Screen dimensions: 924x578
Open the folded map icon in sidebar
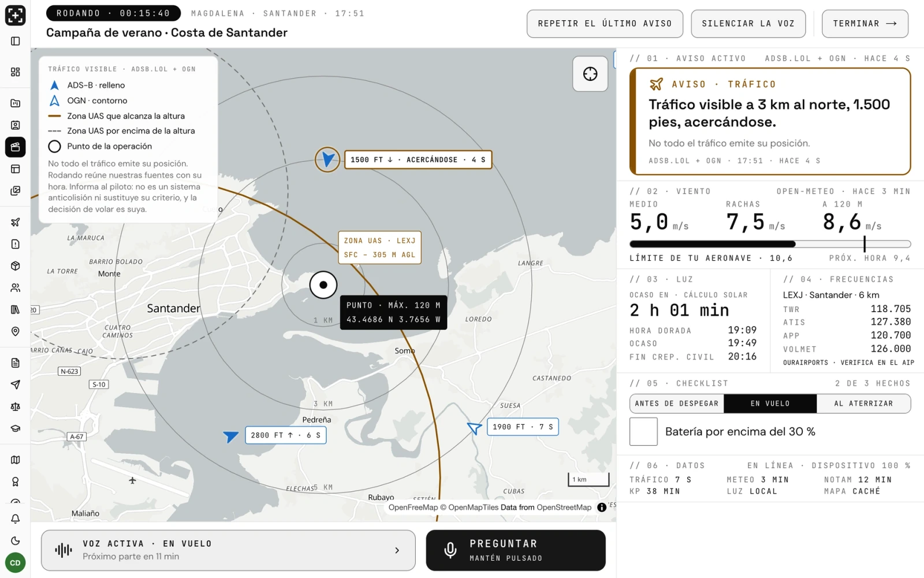tap(15, 460)
